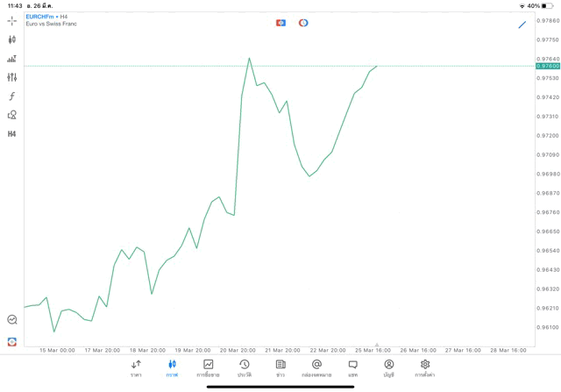The width and height of the screenshot is (561, 392).
Task: Activate the crosshair cursor tool
Action: click(12, 20)
